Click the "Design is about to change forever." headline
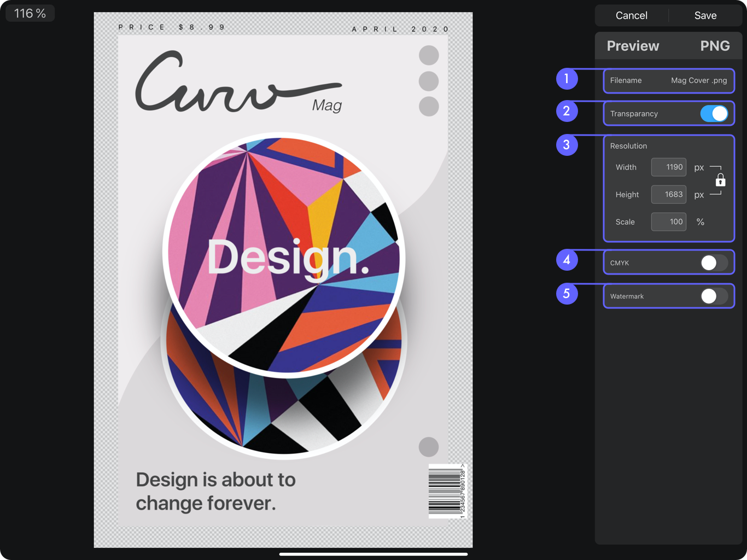This screenshot has height=560, width=747. [x=215, y=491]
